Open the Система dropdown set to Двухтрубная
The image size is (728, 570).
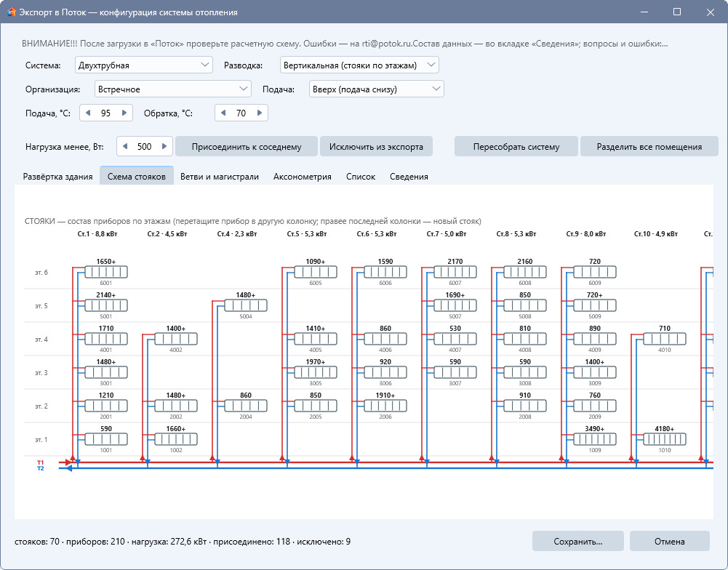point(144,65)
